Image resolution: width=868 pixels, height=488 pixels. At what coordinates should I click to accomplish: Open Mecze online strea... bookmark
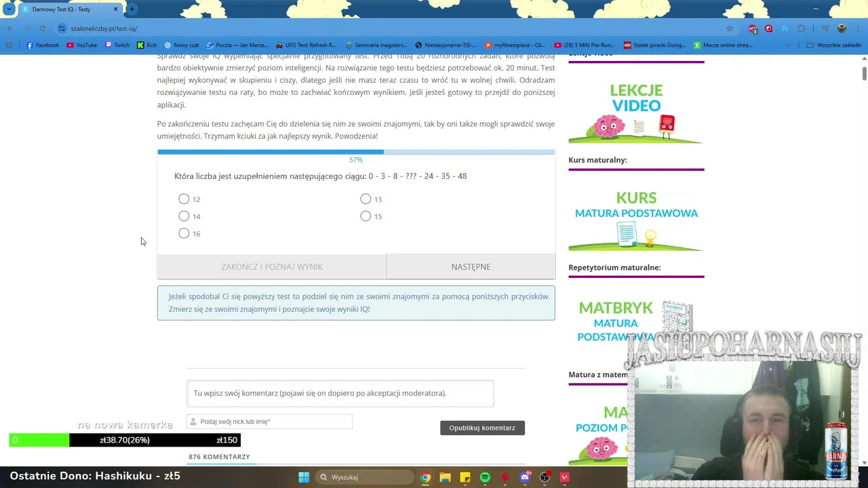coord(723,45)
